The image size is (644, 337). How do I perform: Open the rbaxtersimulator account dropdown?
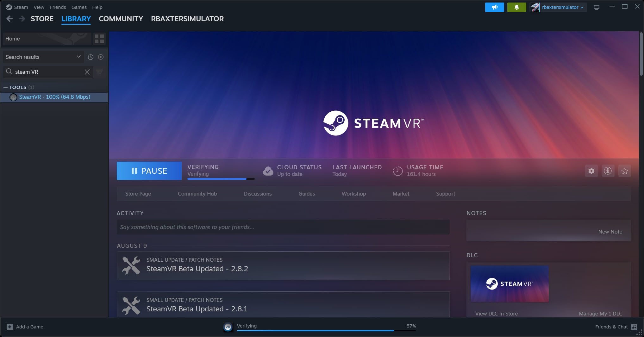tap(559, 7)
